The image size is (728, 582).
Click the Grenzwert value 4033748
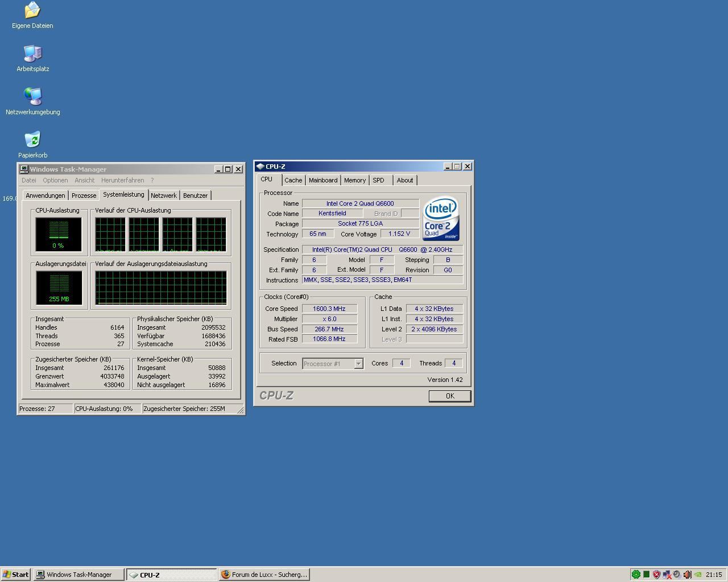[x=111, y=376]
